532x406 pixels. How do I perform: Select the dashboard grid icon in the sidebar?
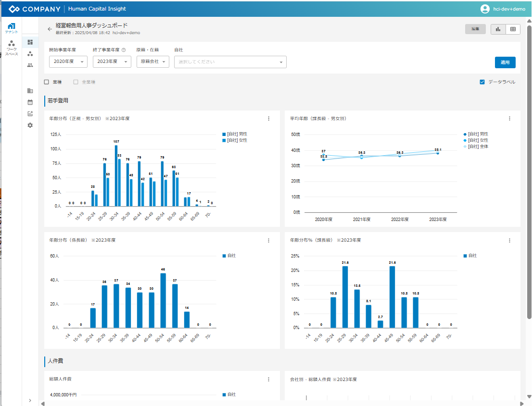(30, 42)
